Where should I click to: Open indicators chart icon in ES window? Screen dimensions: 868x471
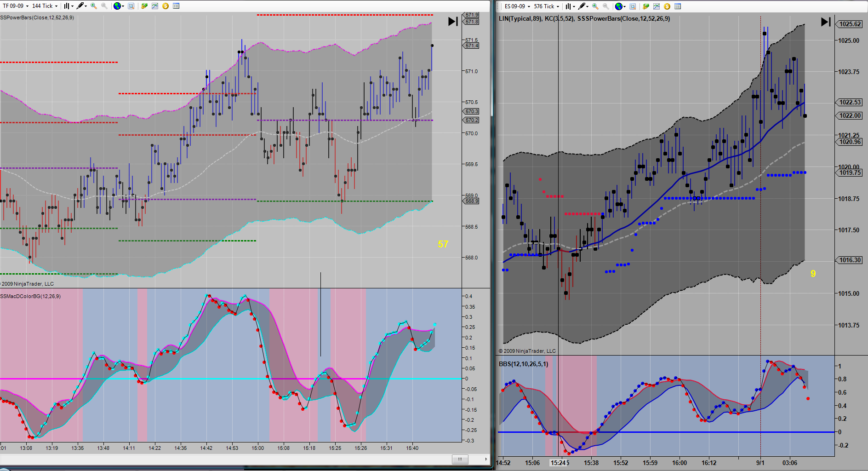tap(657, 6)
